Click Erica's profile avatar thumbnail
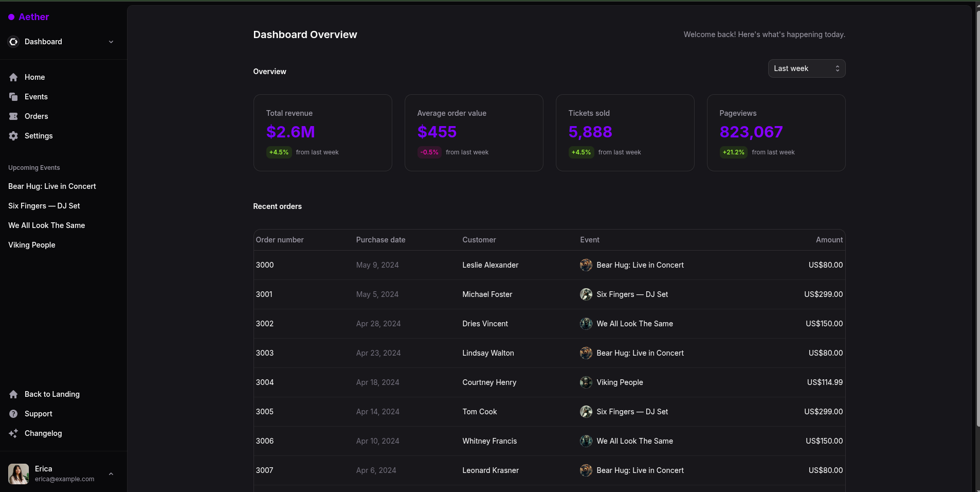Viewport: 980px width, 492px height. click(19, 473)
